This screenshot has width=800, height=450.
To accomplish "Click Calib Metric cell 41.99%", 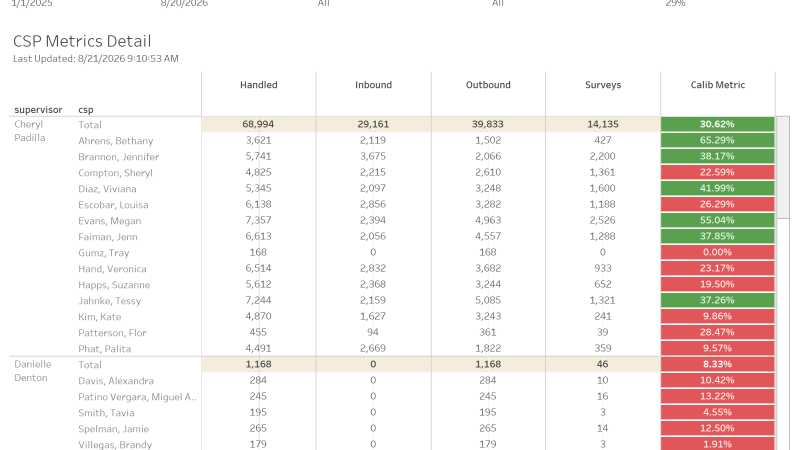I will pyautogui.click(x=717, y=188).
